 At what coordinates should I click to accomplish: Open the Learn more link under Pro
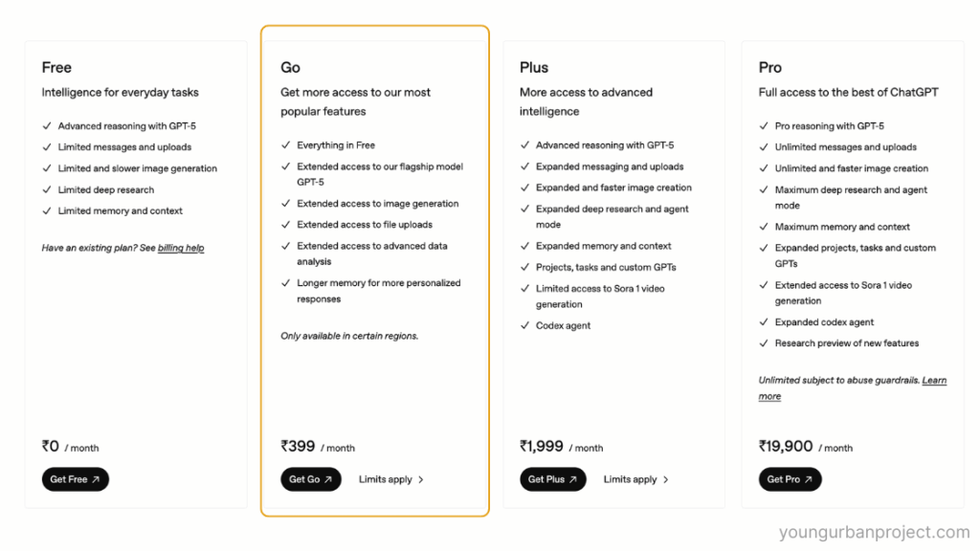(x=933, y=380)
